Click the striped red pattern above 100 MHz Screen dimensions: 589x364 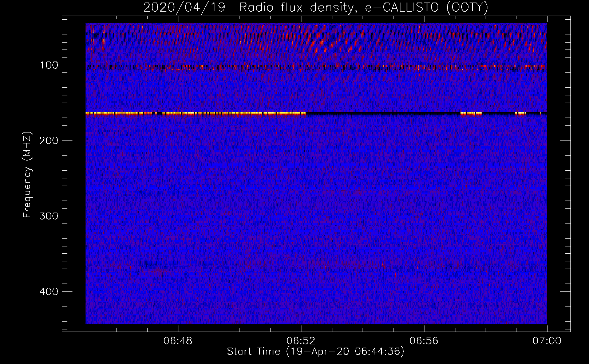[317, 40]
